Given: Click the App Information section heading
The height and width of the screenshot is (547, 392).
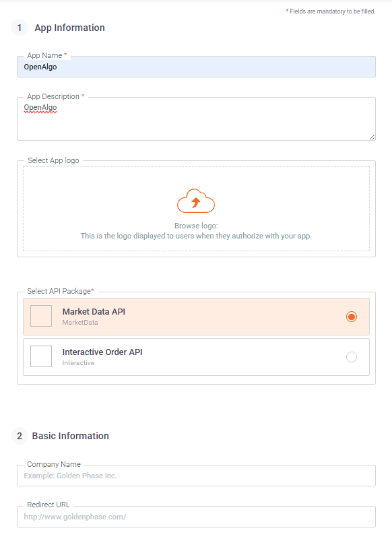Looking at the screenshot, I should (x=70, y=28).
